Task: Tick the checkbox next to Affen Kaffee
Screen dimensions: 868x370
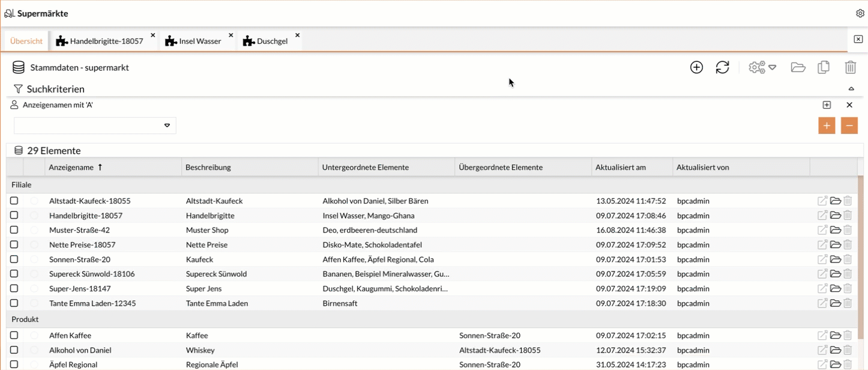Action: click(14, 335)
